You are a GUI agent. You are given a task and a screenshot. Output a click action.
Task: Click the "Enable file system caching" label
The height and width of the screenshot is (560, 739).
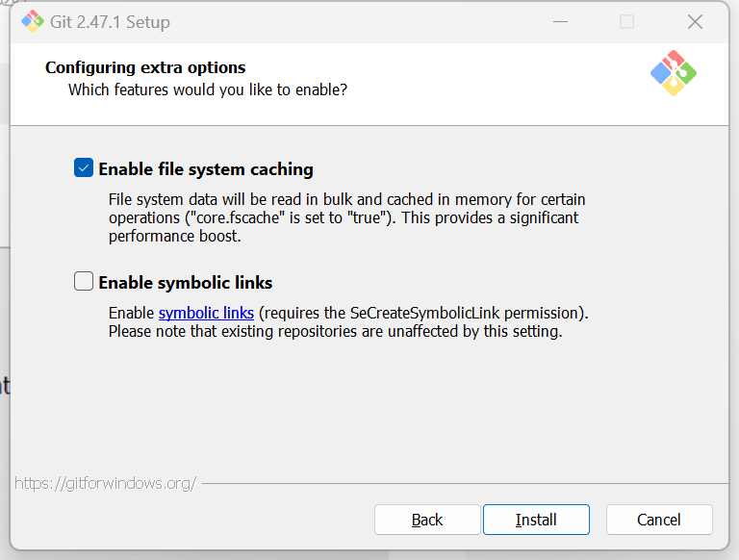click(x=206, y=169)
